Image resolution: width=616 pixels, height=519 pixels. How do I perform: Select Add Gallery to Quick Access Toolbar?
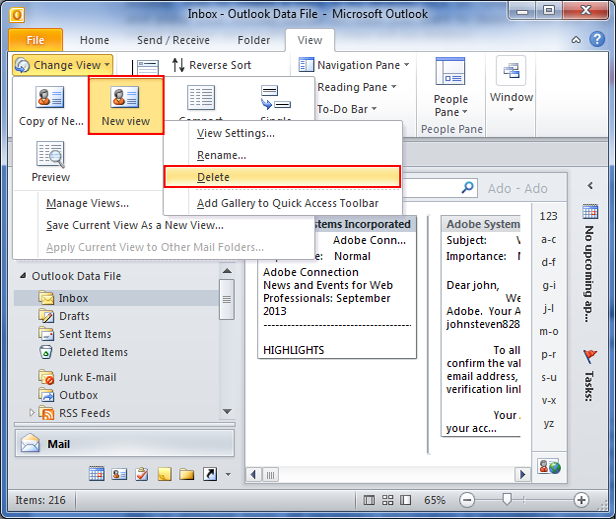283,203
